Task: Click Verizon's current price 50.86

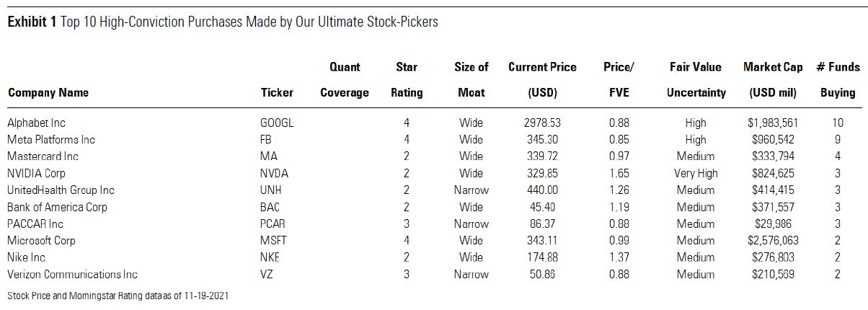Action: point(542,275)
